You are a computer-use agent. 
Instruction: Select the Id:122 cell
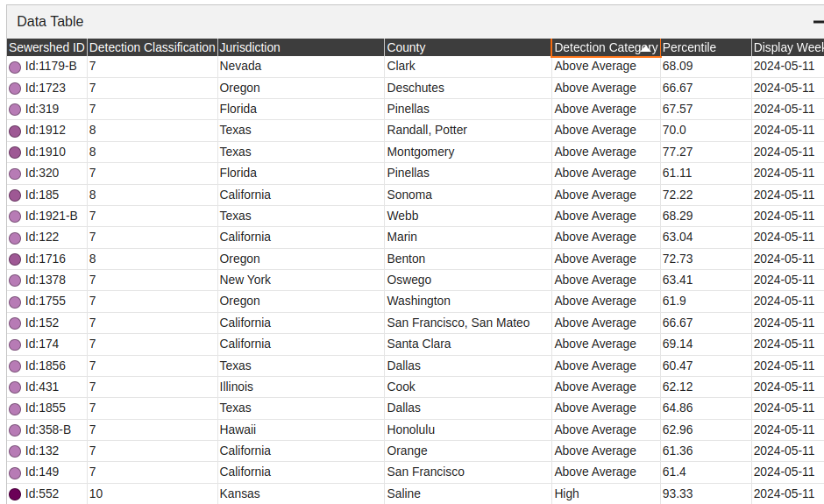click(x=46, y=238)
